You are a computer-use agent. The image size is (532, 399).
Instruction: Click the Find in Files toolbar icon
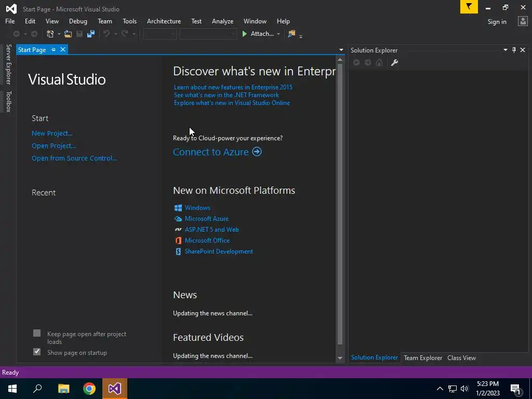tap(291, 34)
